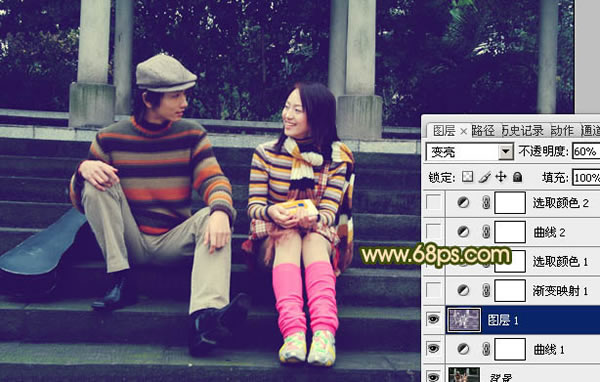This screenshot has width=600, height=382.
Task: Hide the 曲线 1 layer
Action: tap(433, 349)
